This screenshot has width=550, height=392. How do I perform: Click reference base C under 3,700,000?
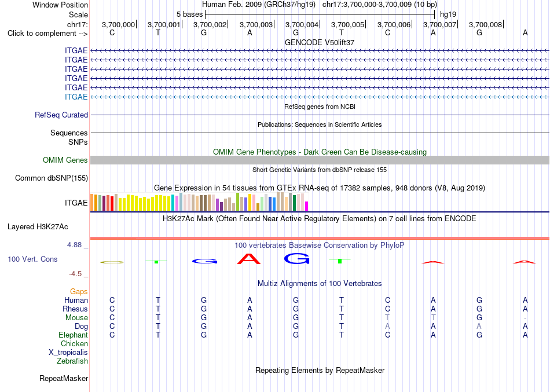(112, 33)
